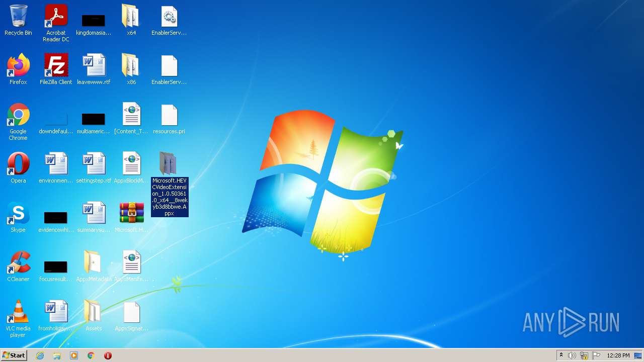The image size is (644, 362).
Task: Select the Microsoft.H... WinRAR archive
Action: tap(131, 217)
